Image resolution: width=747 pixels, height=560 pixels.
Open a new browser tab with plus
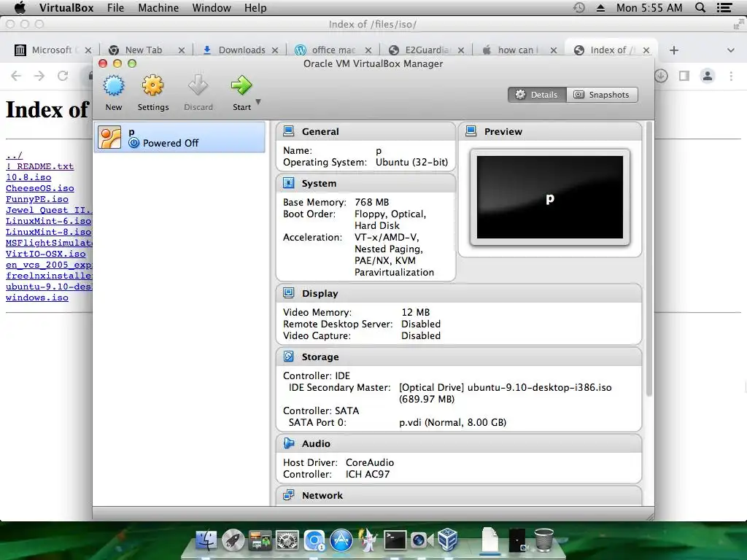point(673,50)
